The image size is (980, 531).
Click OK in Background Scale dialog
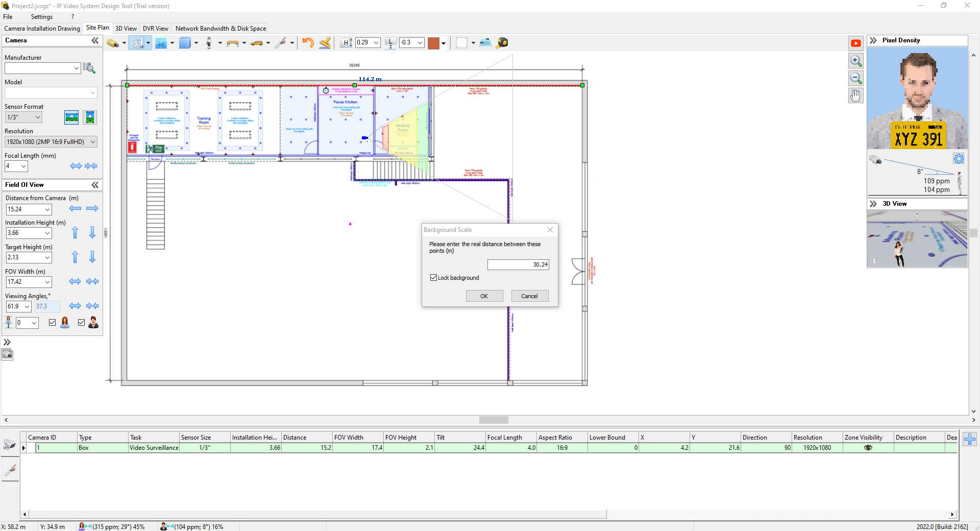[x=484, y=296]
